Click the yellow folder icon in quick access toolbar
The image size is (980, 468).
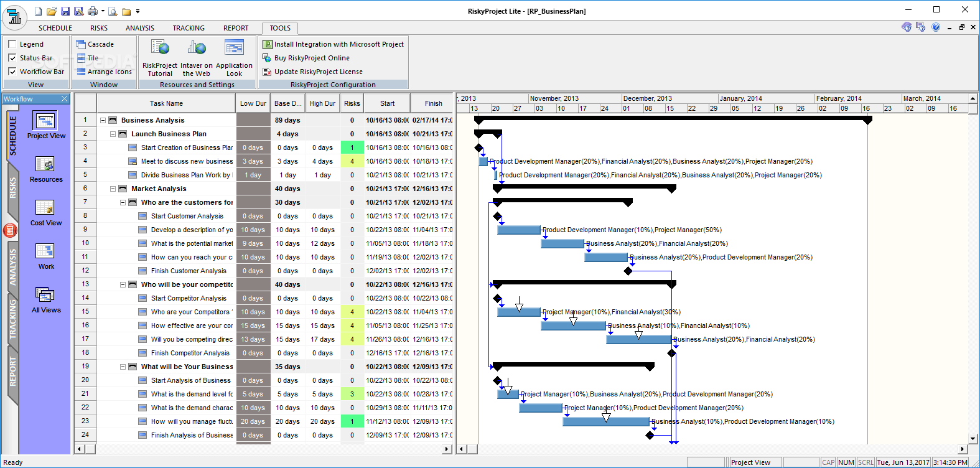point(126,11)
